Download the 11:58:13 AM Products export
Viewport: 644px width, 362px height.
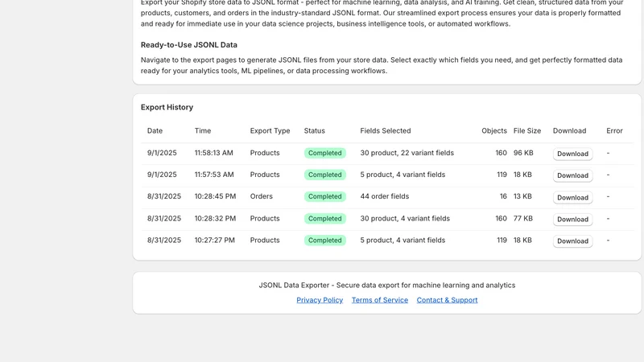click(572, 154)
